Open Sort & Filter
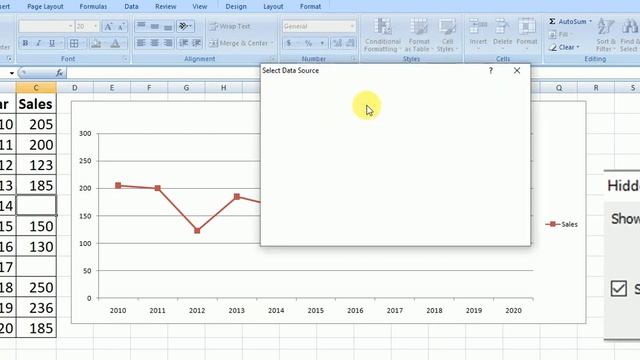The width and height of the screenshot is (640, 360). point(605,36)
